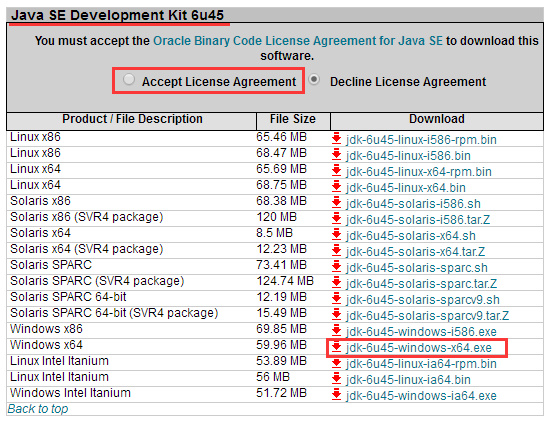The image size is (550, 421).
Task: Click download arrow icon for solaris-i586.sh
Action: [x=336, y=202]
